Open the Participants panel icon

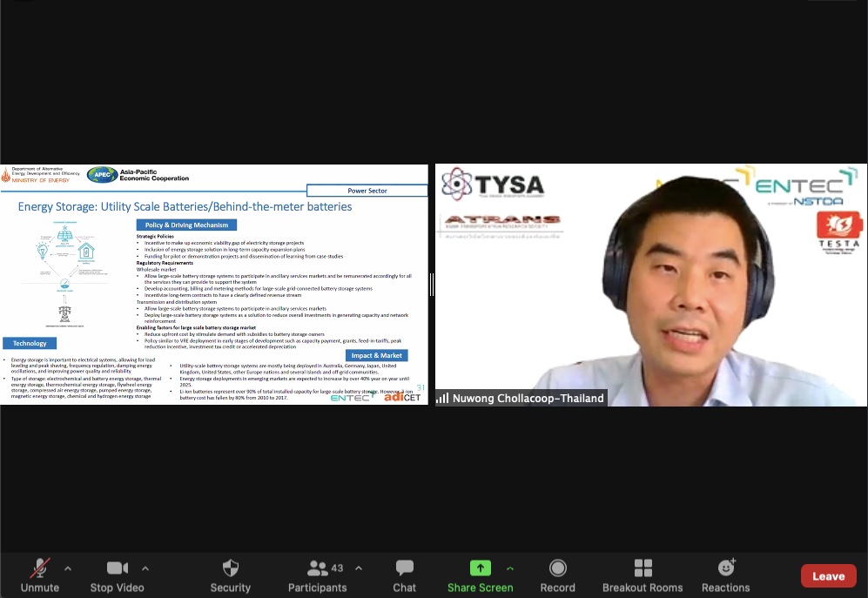(318, 568)
